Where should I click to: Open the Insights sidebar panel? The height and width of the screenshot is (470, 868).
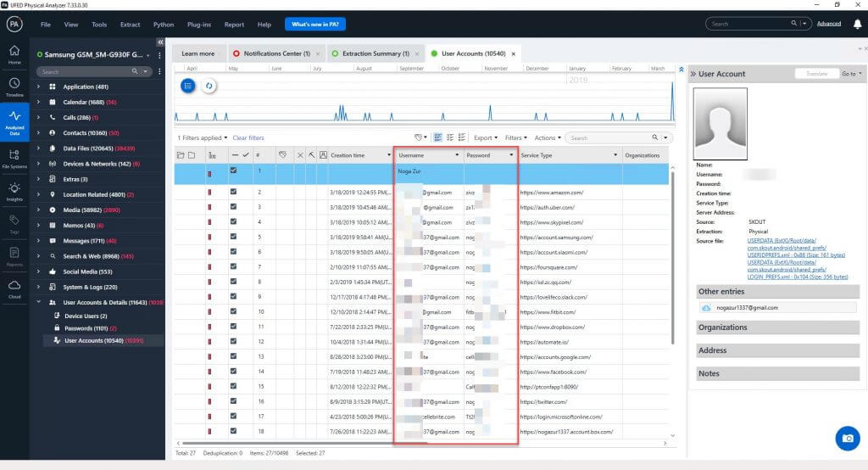(14, 191)
